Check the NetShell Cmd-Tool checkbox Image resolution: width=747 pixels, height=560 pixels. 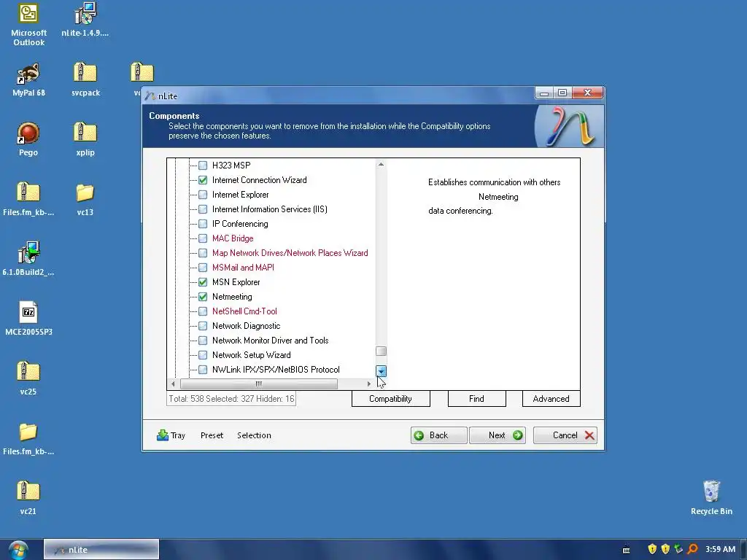pyautogui.click(x=203, y=311)
